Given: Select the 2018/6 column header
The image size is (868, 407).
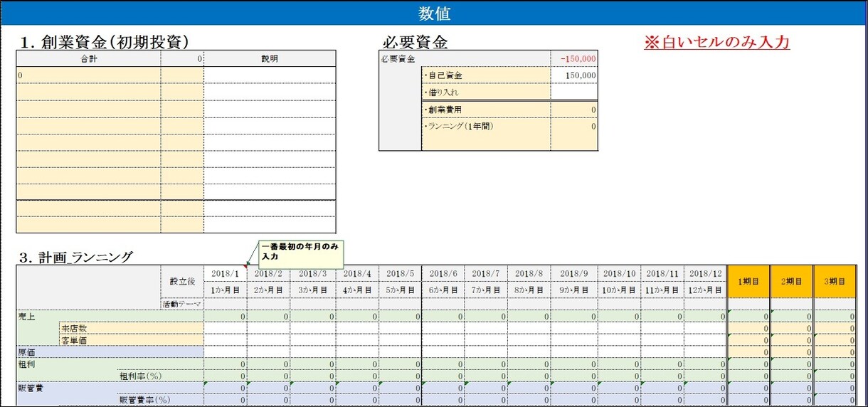Looking at the screenshot, I should point(443,273).
